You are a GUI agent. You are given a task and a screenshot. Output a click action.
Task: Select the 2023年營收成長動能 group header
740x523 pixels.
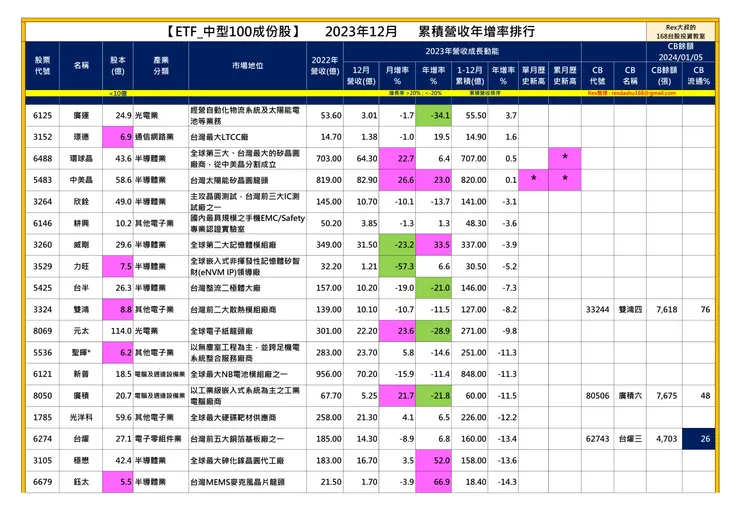click(462, 51)
